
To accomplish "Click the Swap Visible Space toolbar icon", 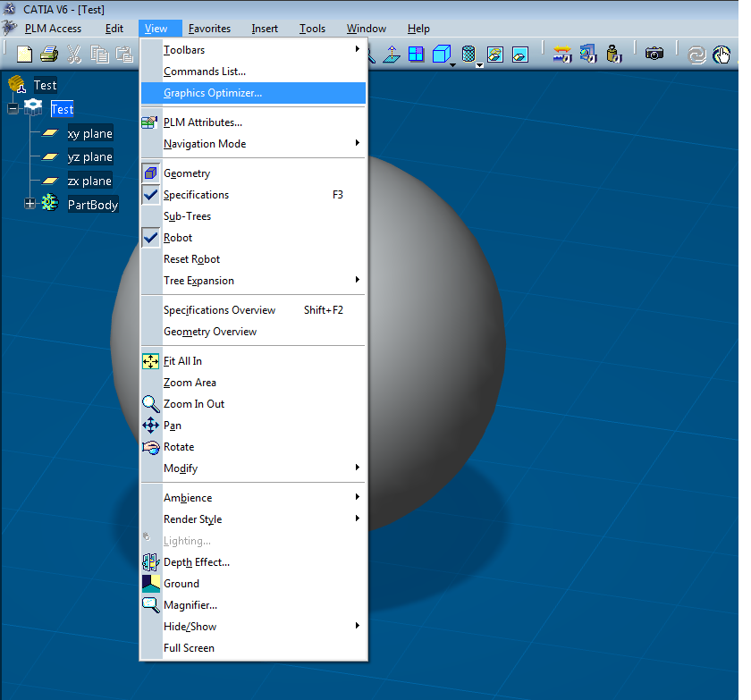I will 520,55.
